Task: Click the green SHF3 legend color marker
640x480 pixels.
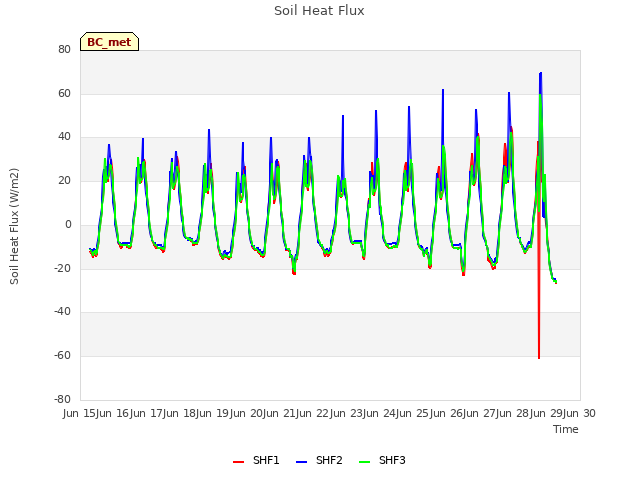Action: [x=364, y=462]
